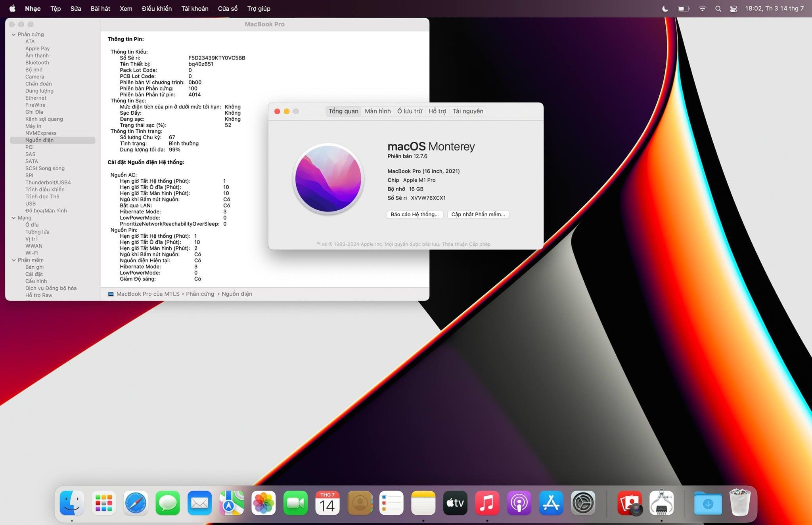The height and width of the screenshot is (525, 812).
Task: Collapse the Phần mềm tree section
Action: click(x=13, y=260)
